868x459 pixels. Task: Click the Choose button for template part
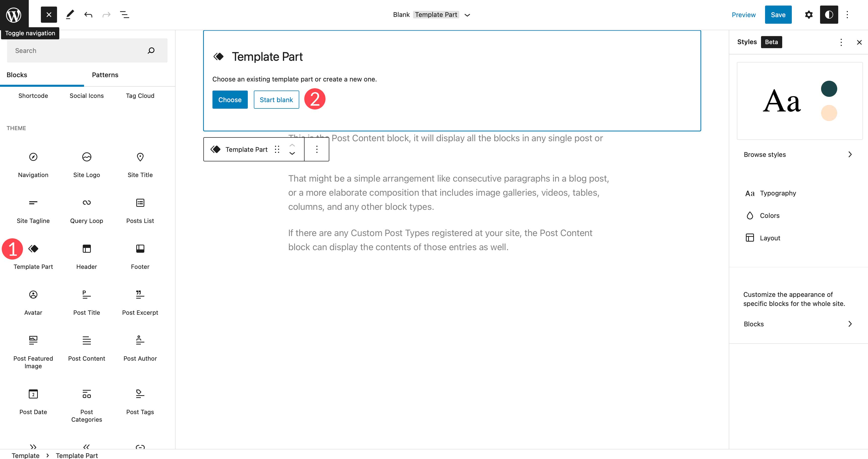click(x=230, y=99)
